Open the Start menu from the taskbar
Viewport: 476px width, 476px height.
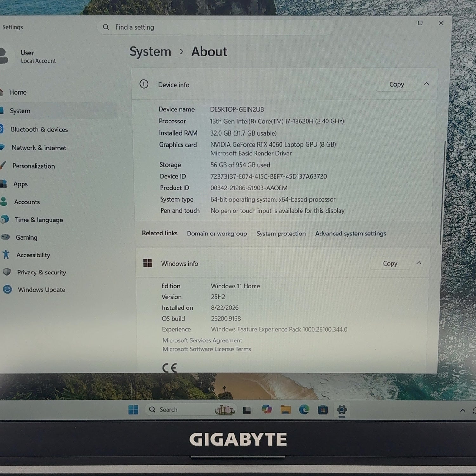coord(133,410)
